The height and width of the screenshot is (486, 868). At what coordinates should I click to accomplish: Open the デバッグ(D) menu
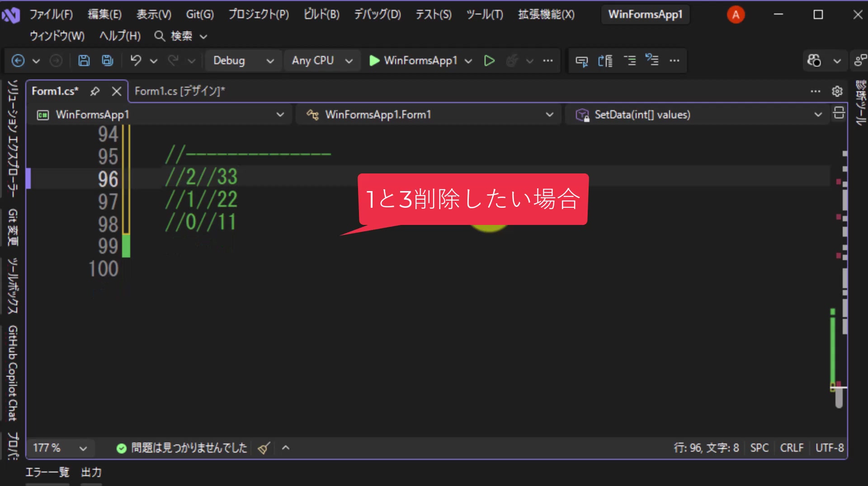377,14
